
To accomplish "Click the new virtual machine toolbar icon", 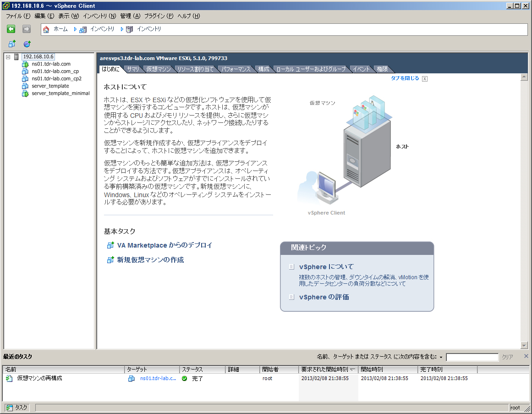I will point(12,44).
